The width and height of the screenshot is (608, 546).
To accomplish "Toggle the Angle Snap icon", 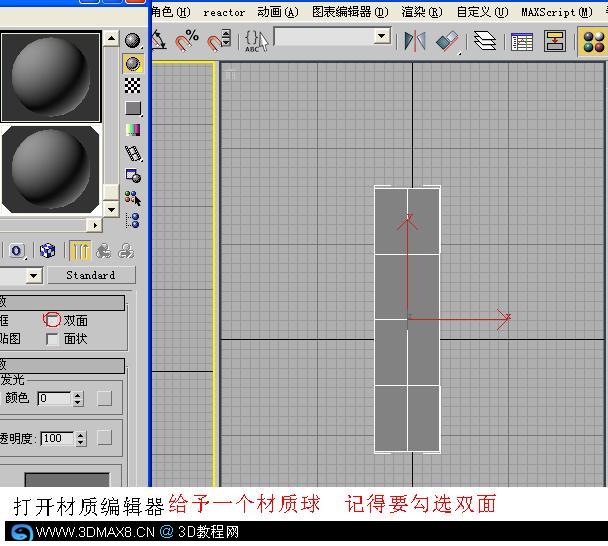I will click(x=159, y=40).
